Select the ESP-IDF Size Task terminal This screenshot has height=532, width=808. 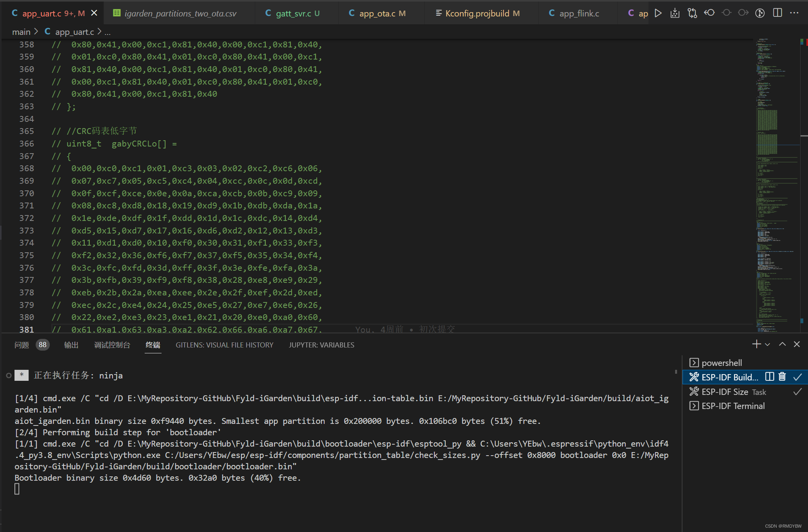pyautogui.click(x=745, y=392)
